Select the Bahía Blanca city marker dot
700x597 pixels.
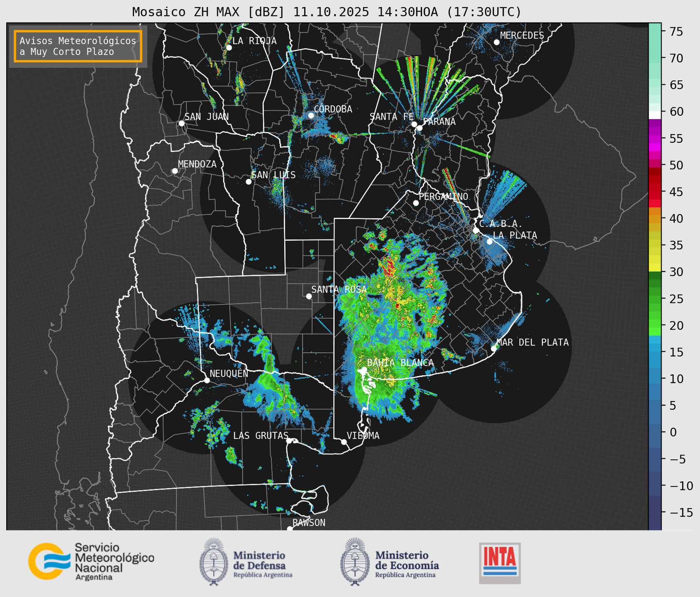[x=363, y=369]
